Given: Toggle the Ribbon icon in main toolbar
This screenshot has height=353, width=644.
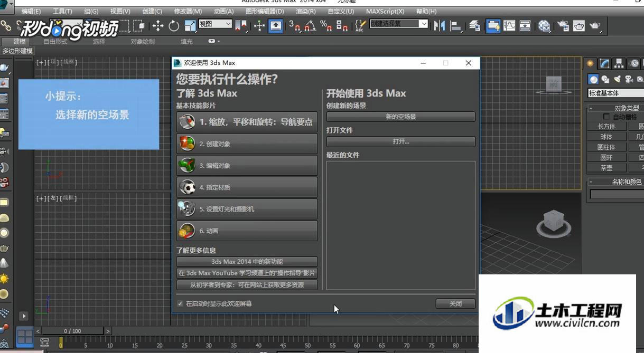Looking at the screenshot, I should tap(493, 25).
